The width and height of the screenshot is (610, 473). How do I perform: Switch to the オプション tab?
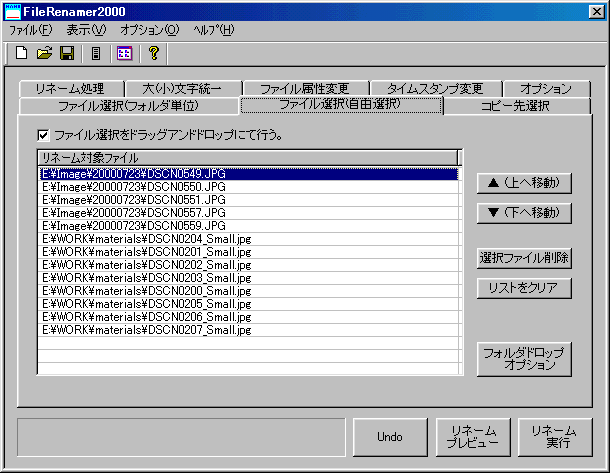(x=546, y=89)
